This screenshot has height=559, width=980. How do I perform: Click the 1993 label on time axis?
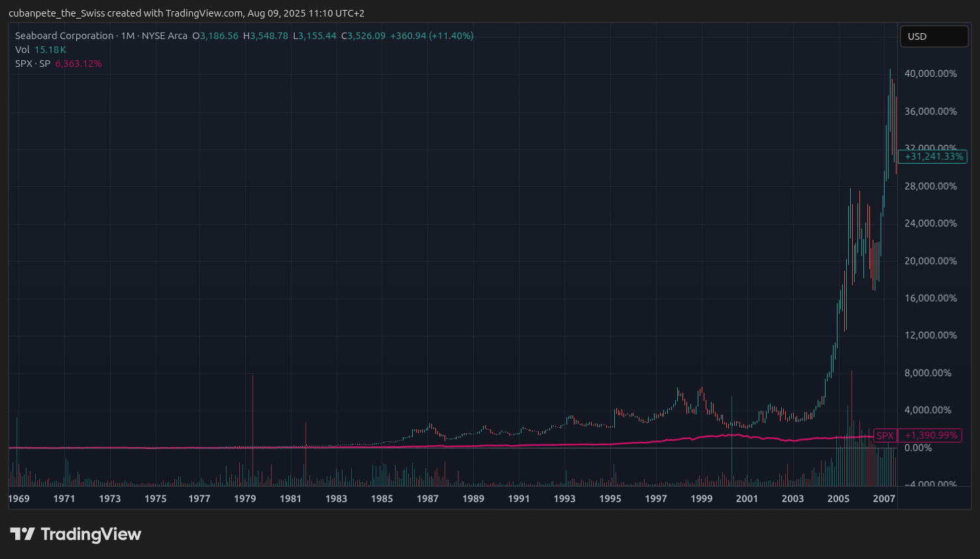pos(565,499)
